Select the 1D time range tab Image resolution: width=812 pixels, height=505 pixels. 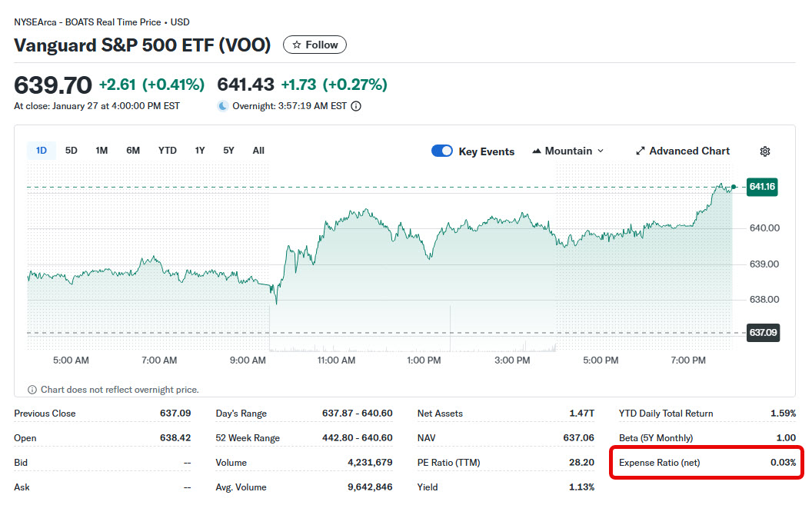(x=42, y=151)
